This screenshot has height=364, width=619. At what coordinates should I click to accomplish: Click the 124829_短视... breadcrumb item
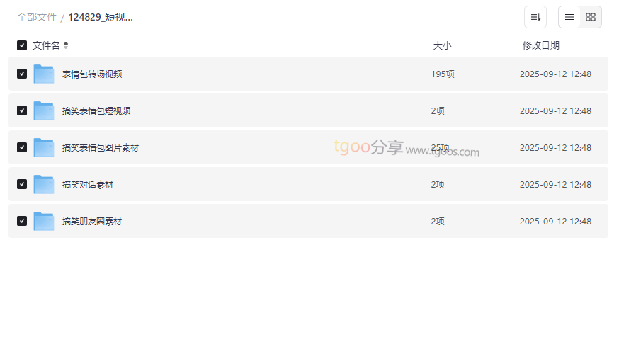point(101,17)
